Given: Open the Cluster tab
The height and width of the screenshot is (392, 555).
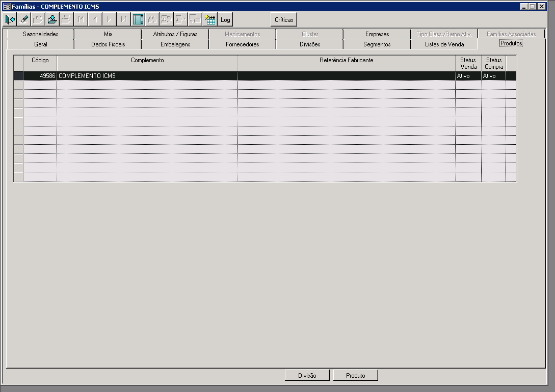Looking at the screenshot, I should (310, 34).
